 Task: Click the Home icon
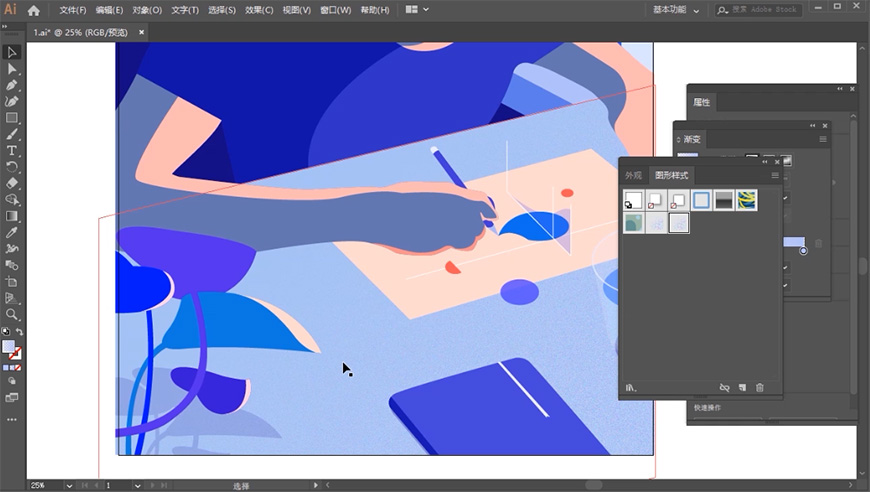point(33,10)
